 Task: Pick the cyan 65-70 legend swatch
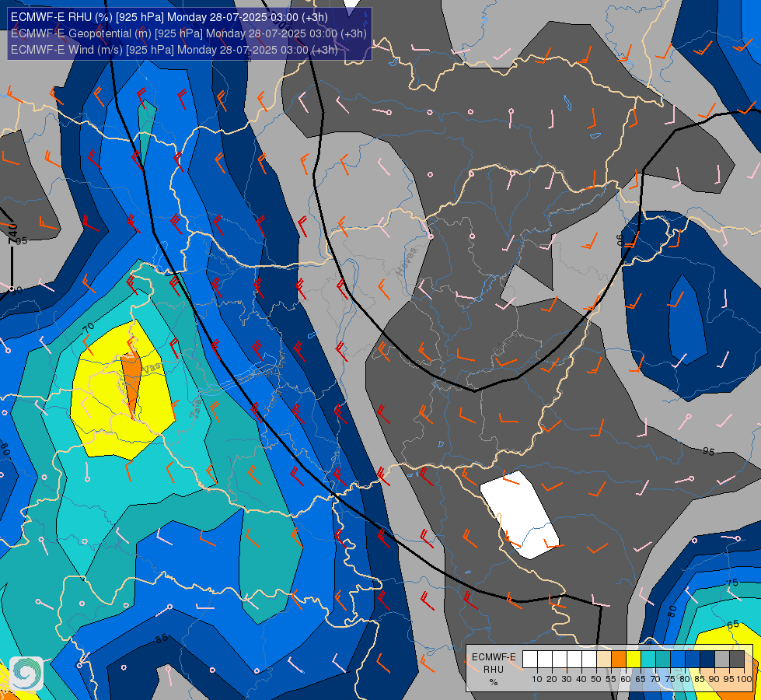(x=648, y=660)
